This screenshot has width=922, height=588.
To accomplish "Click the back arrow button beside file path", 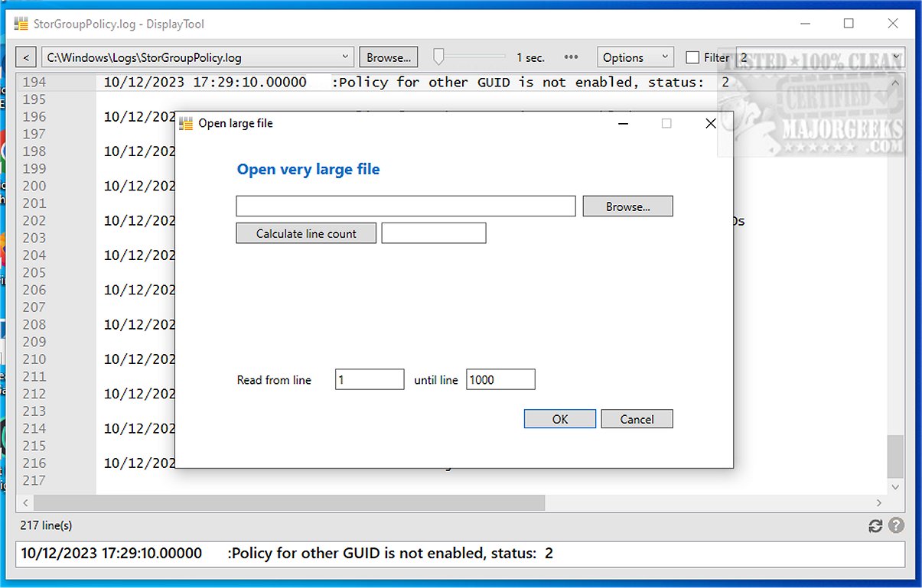I will point(27,57).
